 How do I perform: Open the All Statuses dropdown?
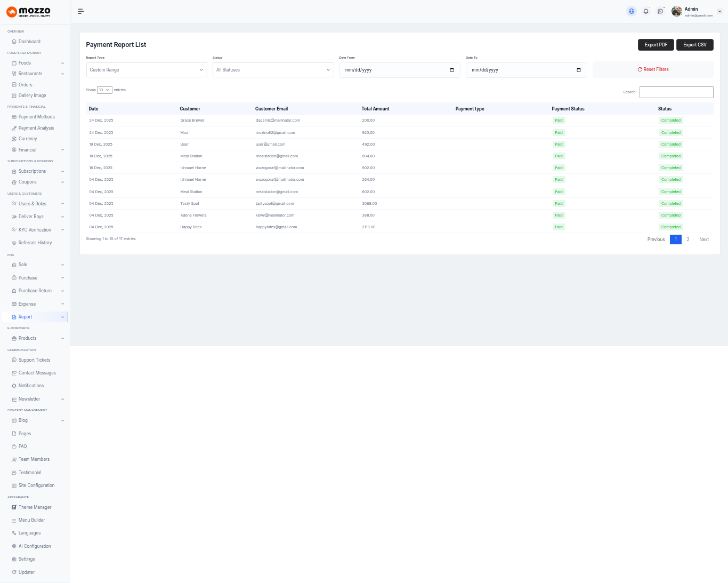273,70
